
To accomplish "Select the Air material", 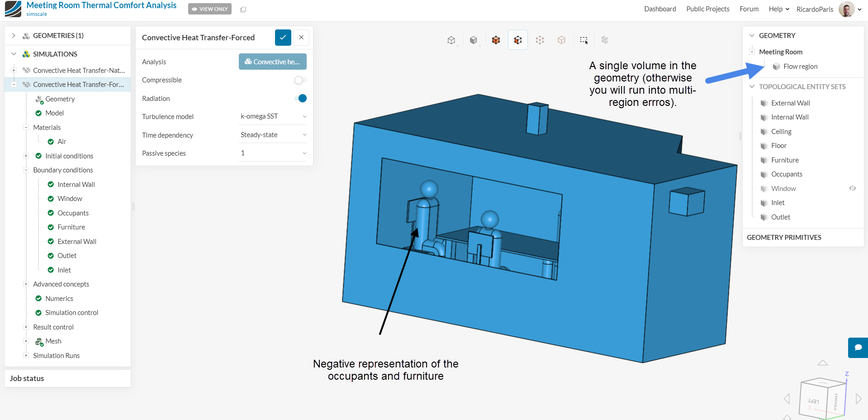I will (62, 142).
